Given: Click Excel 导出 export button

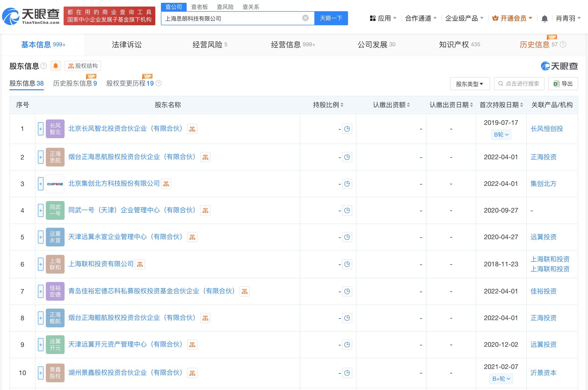Looking at the screenshot, I should [563, 84].
